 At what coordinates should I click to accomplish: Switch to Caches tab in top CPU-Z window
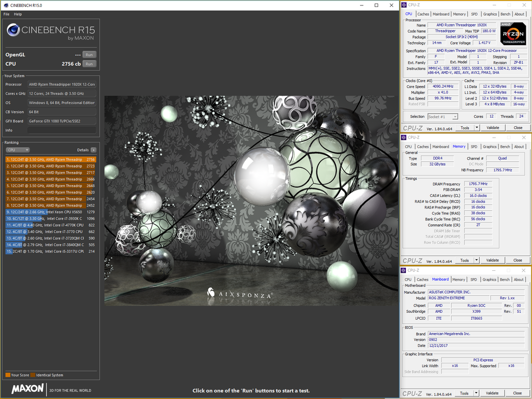pyautogui.click(x=423, y=14)
